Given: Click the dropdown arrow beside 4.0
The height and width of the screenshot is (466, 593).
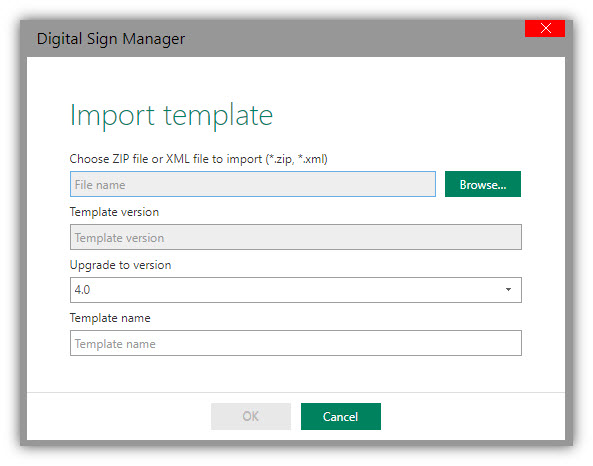Looking at the screenshot, I should (x=508, y=290).
